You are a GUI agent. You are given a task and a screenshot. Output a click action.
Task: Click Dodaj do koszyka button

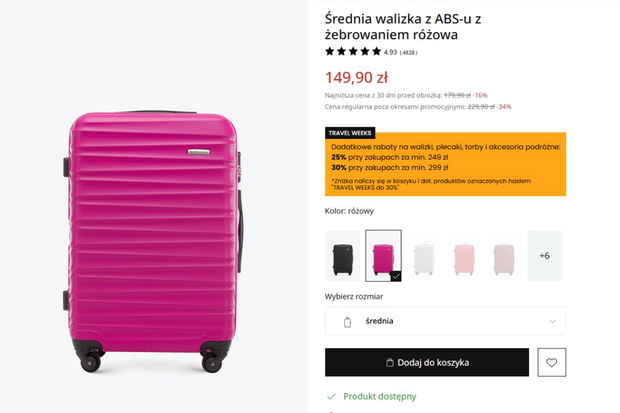[427, 362]
